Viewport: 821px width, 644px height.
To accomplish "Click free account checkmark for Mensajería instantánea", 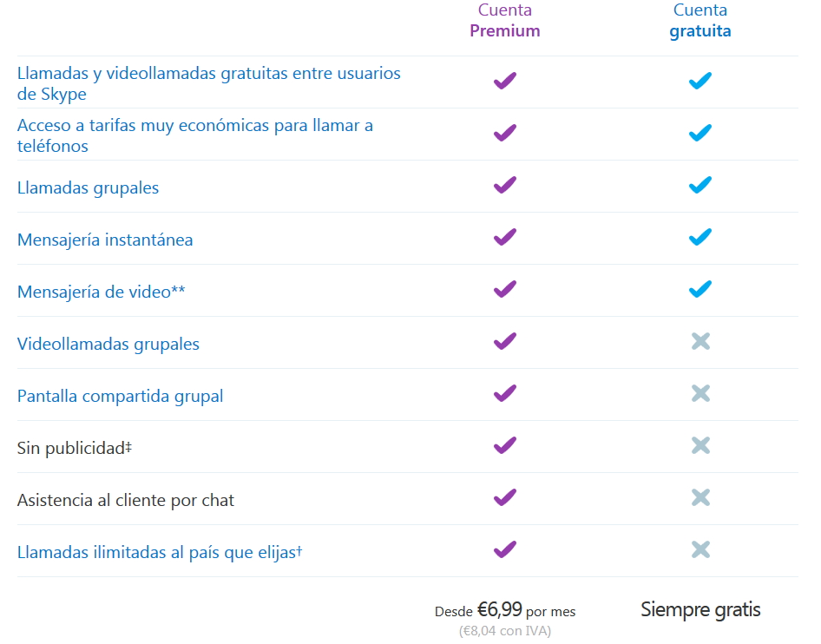I will pyautogui.click(x=699, y=237).
